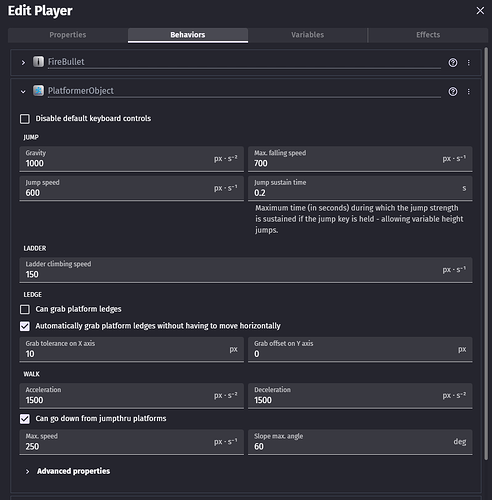
Task: Toggle Can go down from jumpthru platforms
Action: click(25, 419)
